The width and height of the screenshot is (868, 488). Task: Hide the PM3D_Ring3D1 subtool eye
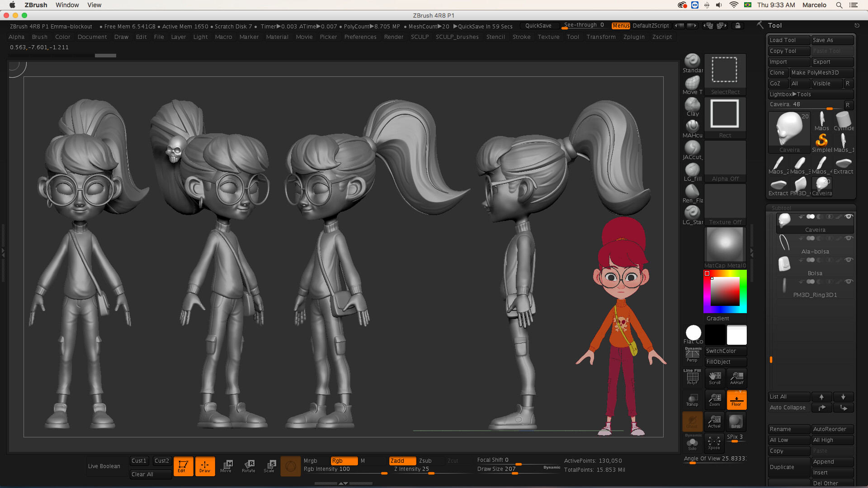(x=849, y=282)
